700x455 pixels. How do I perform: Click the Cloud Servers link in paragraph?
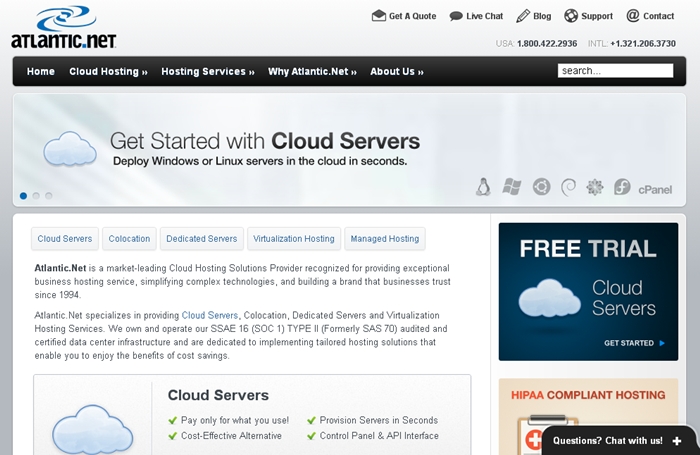coord(210,315)
